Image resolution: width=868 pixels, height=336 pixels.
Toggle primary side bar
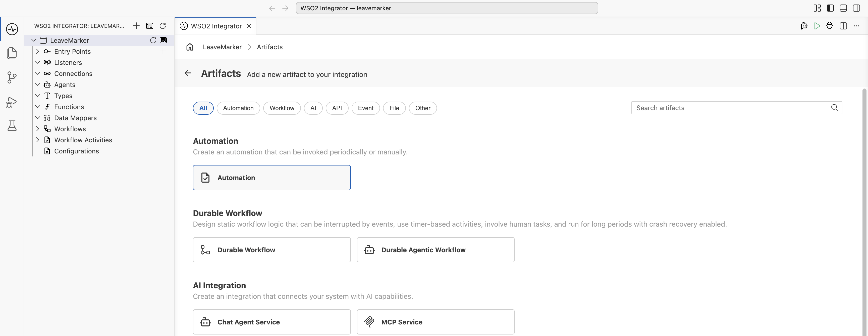(x=830, y=8)
